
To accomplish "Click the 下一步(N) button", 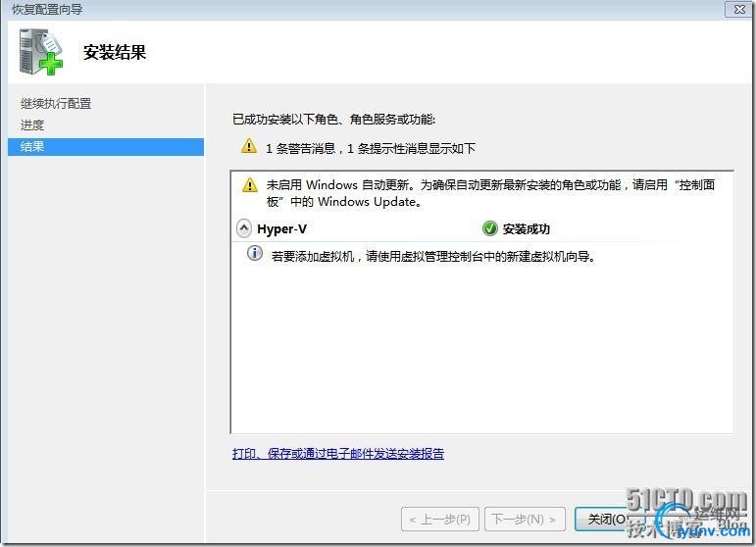I will [x=525, y=519].
